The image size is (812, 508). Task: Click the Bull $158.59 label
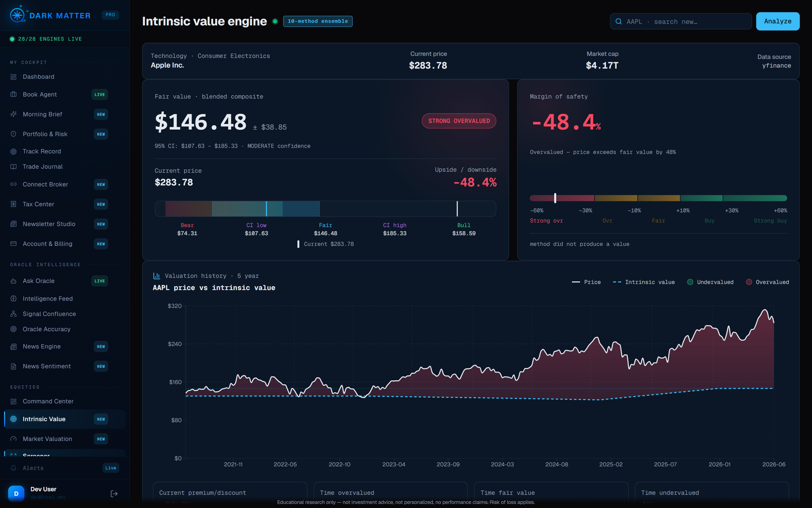tap(464, 229)
